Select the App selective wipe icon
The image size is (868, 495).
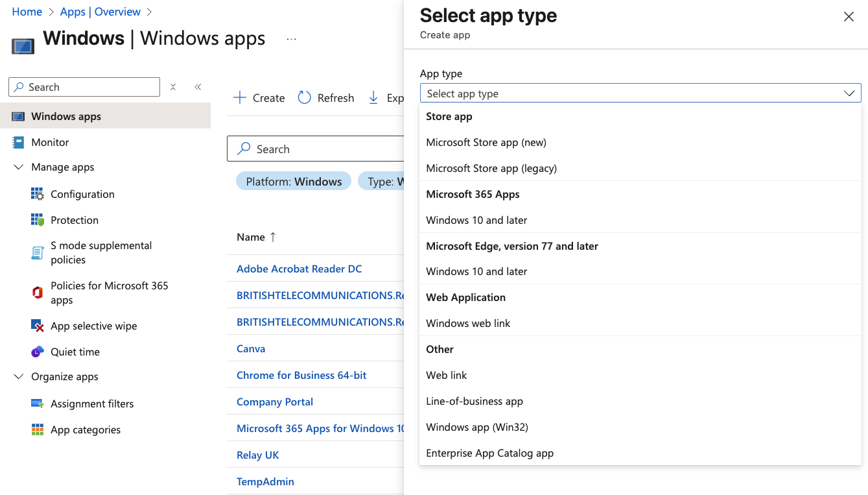37,326
